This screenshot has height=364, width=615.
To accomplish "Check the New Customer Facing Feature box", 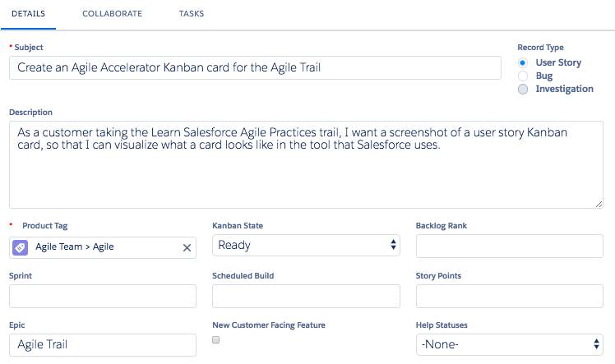I will click(215, 339).
